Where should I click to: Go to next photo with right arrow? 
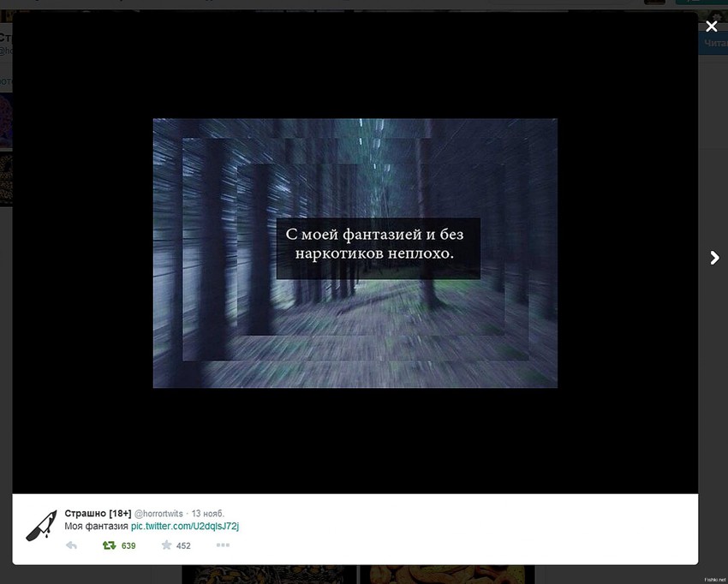[714, 258]
